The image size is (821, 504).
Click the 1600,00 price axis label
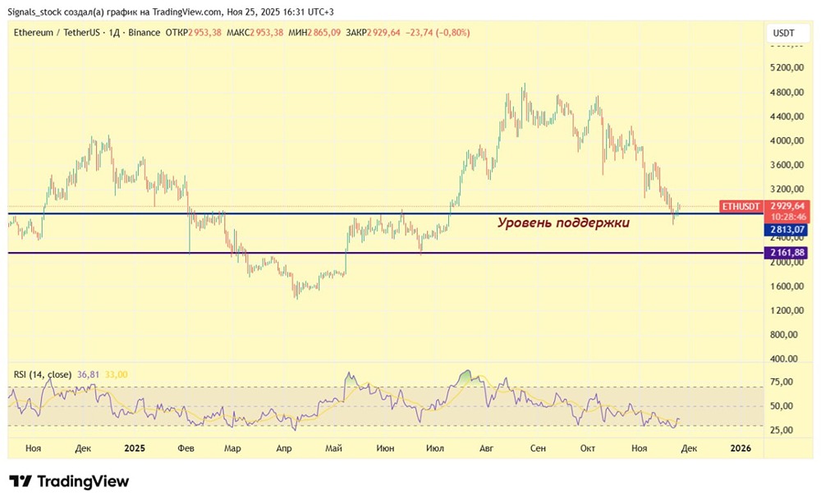[x=787, y=286]
